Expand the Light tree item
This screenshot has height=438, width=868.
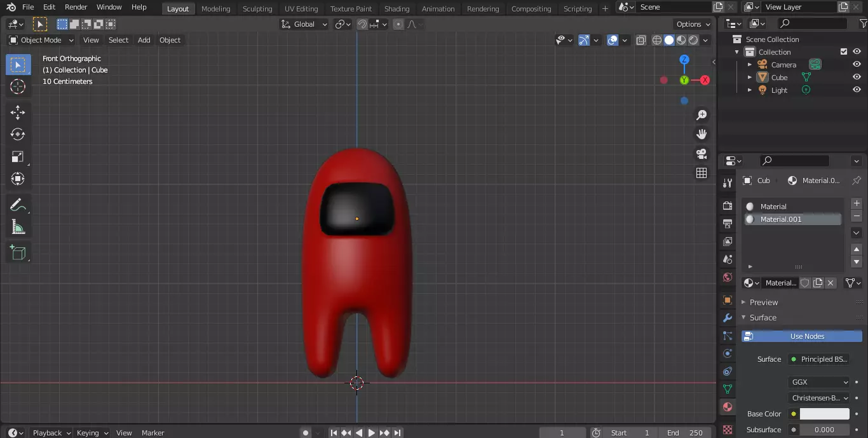tap(750, 90)
